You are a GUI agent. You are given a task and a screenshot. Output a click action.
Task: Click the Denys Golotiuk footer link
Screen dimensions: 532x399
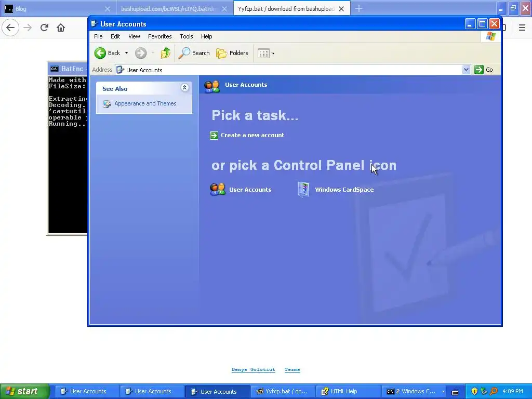click(x=253, y=369)
